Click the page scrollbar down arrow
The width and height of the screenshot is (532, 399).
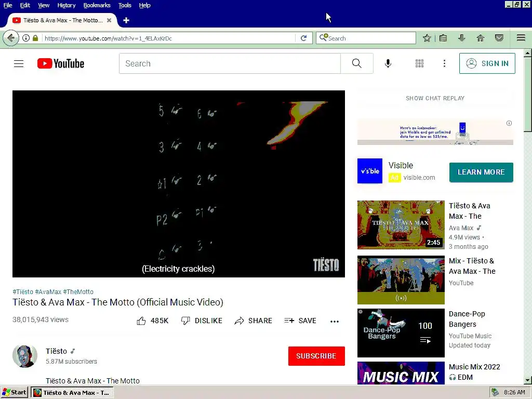click(528, 380)
